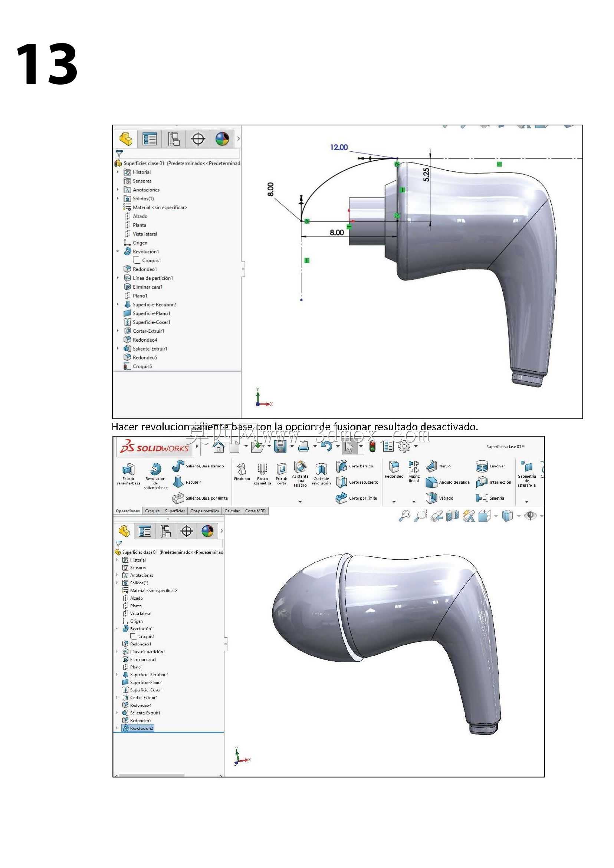The height and width of the screenshot is (868, 614).
Task: Switch to the Calcular tab
Action: click(x=232, y=511)
